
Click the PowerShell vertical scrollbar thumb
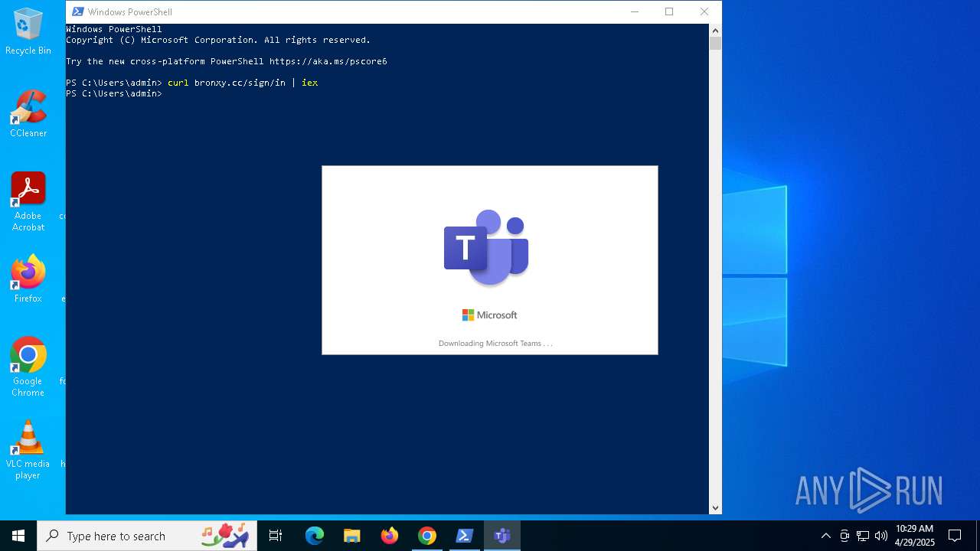715,44
